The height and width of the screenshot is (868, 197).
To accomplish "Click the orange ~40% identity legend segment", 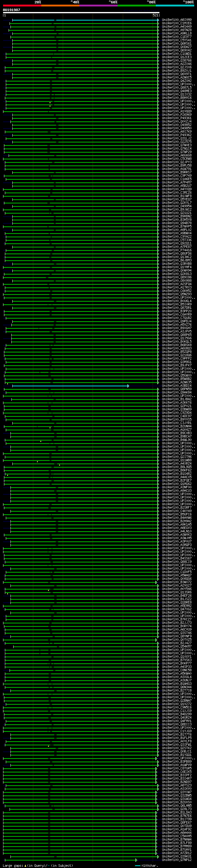I will pyautogui.click(x=60, y=6).
